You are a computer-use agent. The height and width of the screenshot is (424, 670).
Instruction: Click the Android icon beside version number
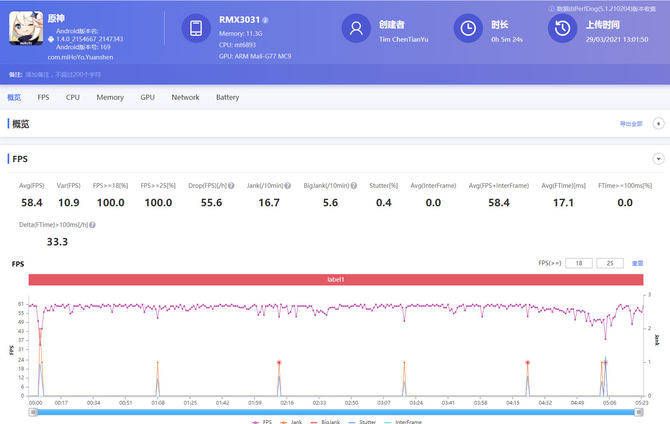51,39
